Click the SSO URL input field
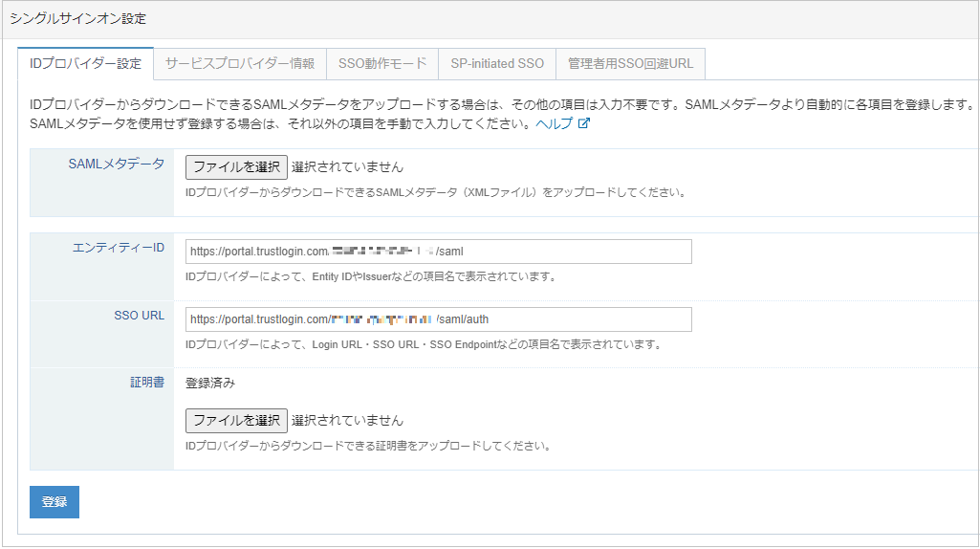 pos(439,318)
